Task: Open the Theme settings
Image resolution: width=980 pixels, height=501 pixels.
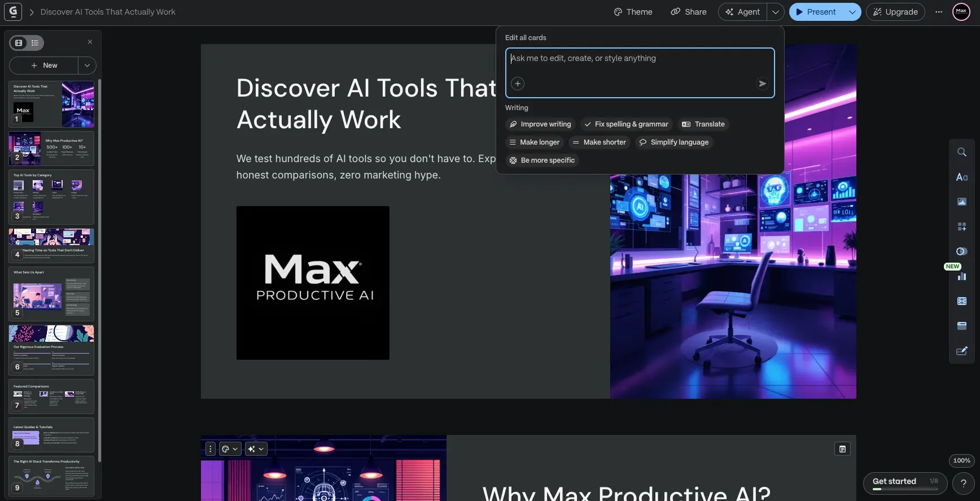Action: [633, 12]
